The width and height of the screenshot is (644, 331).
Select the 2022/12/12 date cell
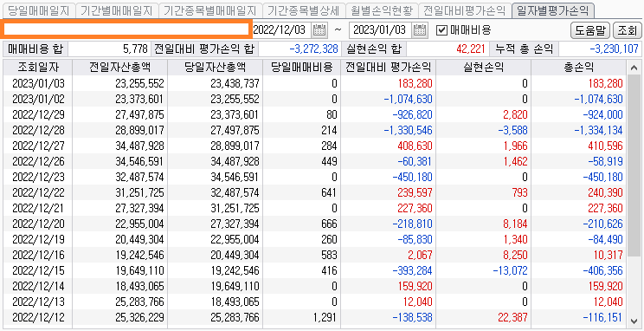coord(38,317)
